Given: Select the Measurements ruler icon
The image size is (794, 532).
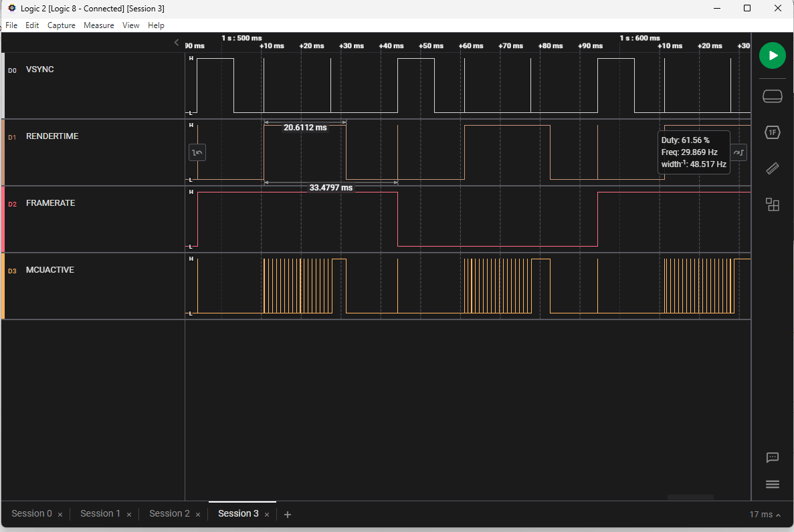Looking at the screenshot, I should 772,168.
